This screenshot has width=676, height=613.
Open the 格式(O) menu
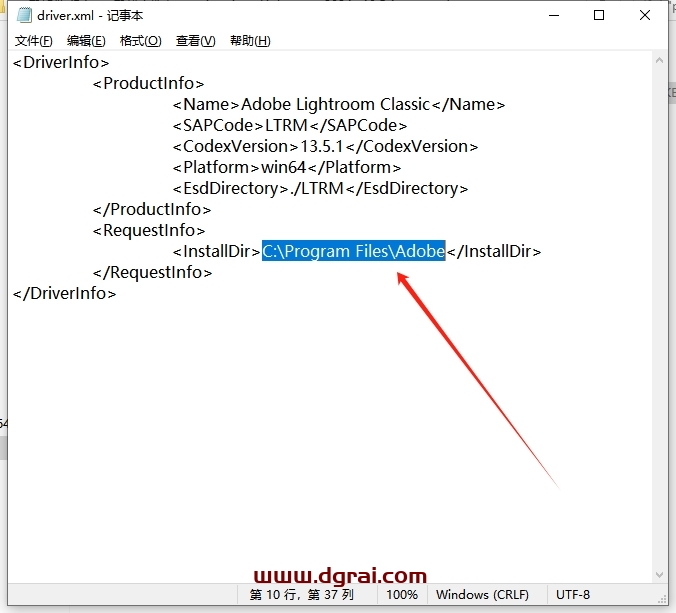140,41
